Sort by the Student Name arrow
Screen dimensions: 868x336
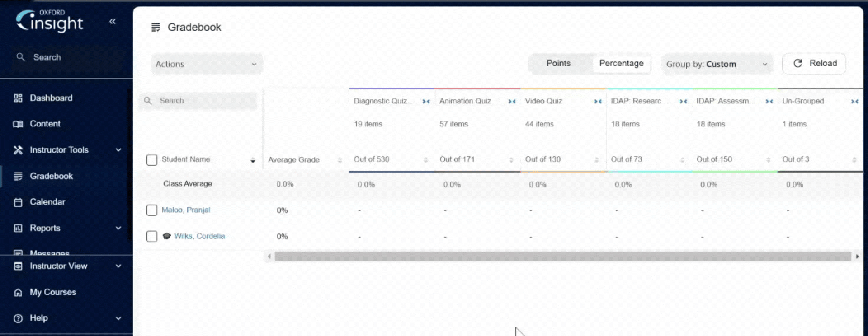point(253,160)
